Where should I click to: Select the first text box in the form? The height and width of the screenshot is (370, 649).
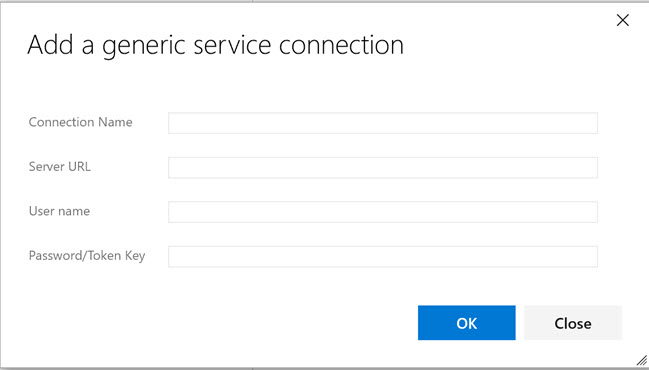click(383, 123)
